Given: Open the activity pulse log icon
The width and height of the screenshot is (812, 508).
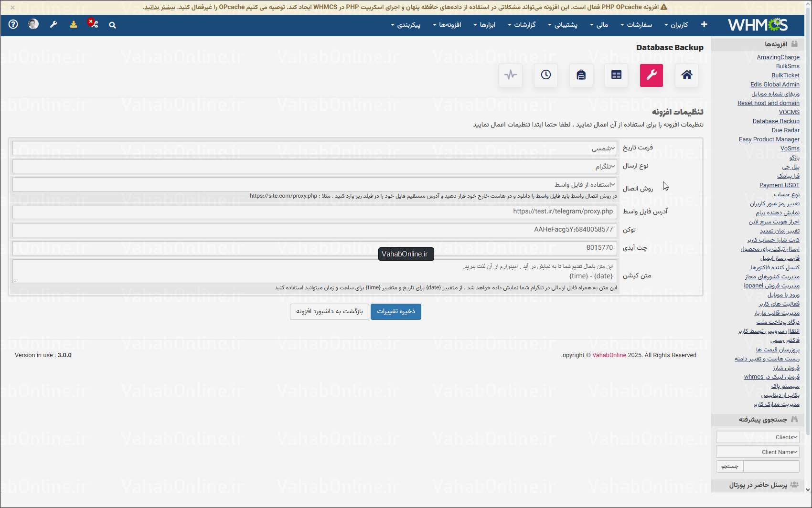Looking at the screenshot, I should (511, 75).
